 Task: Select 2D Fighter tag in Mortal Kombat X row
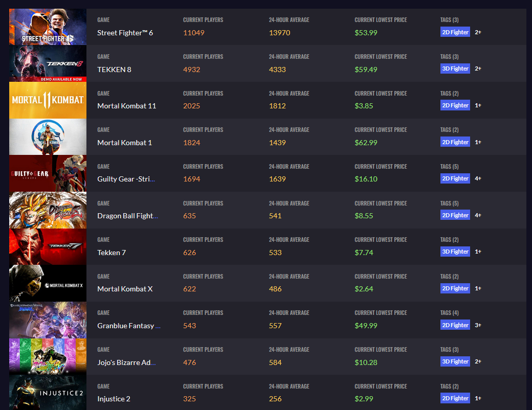click(x=455, y=288)
